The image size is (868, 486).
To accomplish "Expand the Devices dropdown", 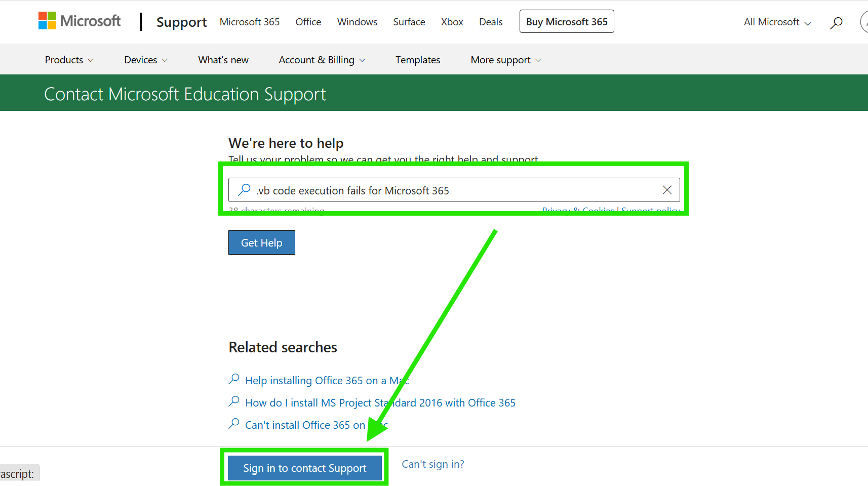I will (146, 60).
